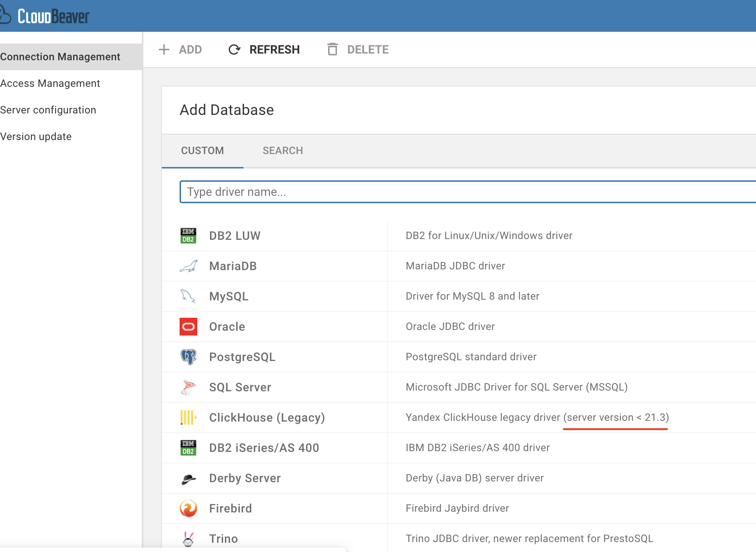756x552 pixels.
Task: Click the 'PostgreSQL standard driver' description
Action: tap(471, 357)
